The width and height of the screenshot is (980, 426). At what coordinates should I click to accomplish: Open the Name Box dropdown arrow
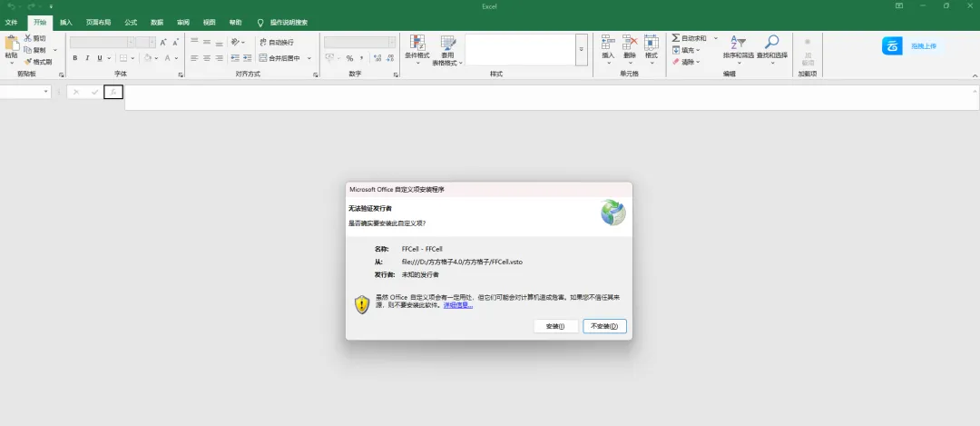(x=46, y=92)
